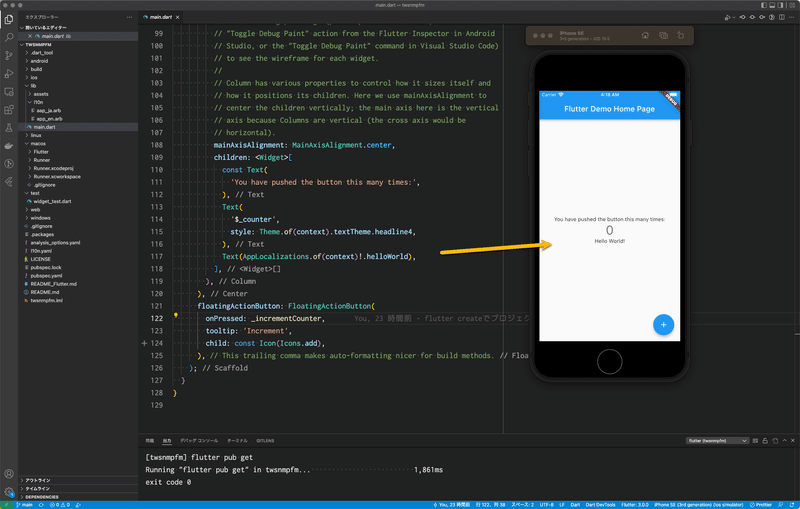800x509 pixels.
Task: Expand the .dart_tool folder
Action: pyautogui.click(x=78, y=53)
